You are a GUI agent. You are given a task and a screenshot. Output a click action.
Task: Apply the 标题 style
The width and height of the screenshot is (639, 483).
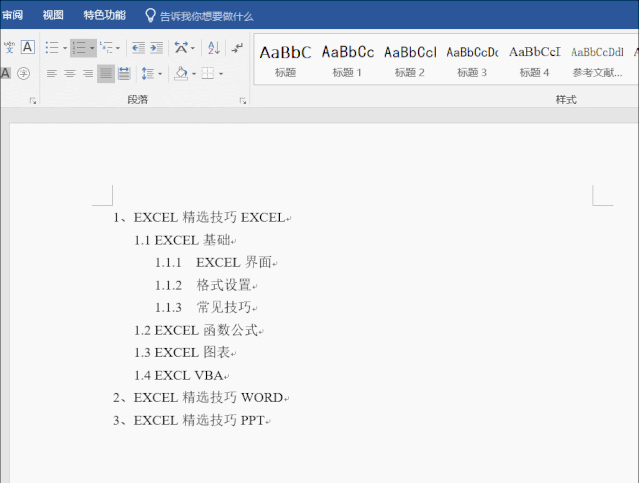click(x=285, y=60)
